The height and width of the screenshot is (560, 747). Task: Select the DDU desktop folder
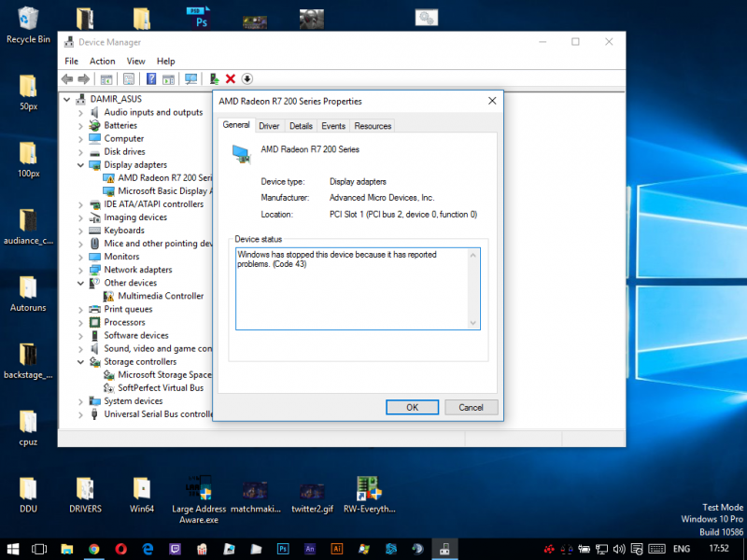(28, 495)
